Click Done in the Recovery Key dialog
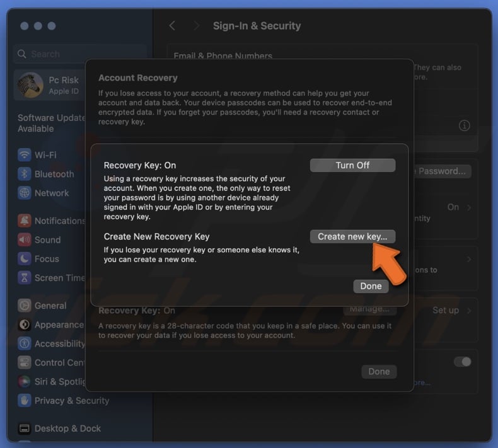The height and width of the screenshot is (448, 498). tap(371, 286)
